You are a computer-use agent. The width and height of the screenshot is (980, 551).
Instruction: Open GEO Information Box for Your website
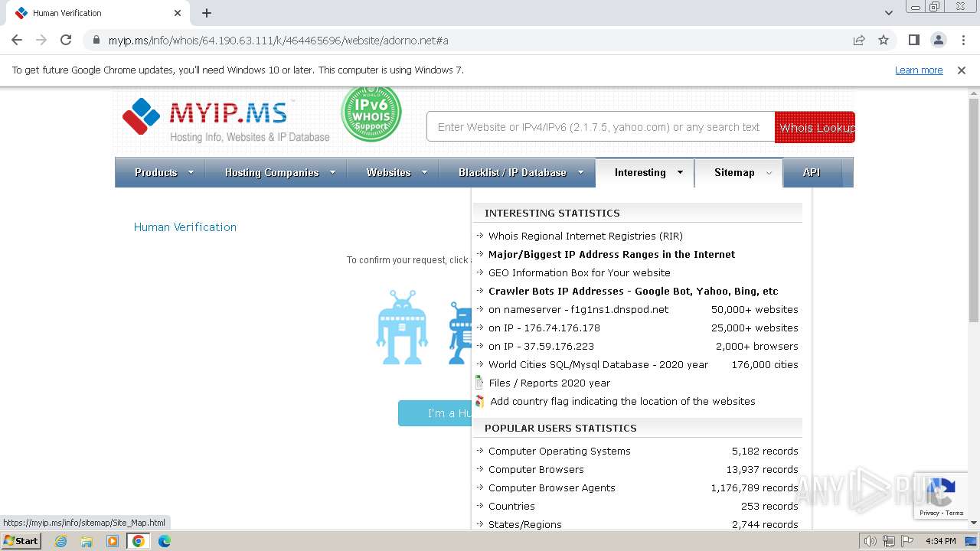point(580,272)
